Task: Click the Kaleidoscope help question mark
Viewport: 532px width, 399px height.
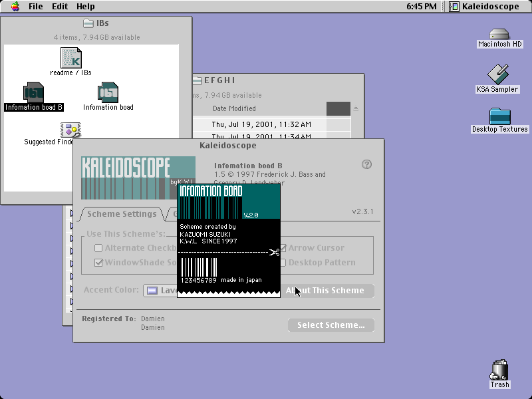Action: [366, 164]
